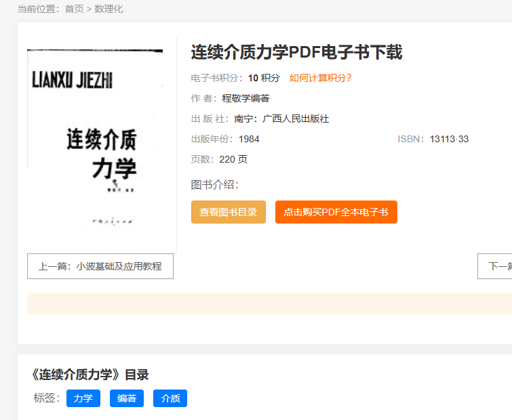Click the ISBN number 13113·33
The height and width of the screenshot is (420, 512).
449,139
